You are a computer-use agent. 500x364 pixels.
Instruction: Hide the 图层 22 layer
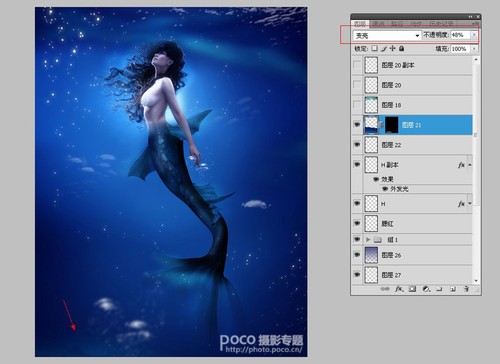coord(357,145)
